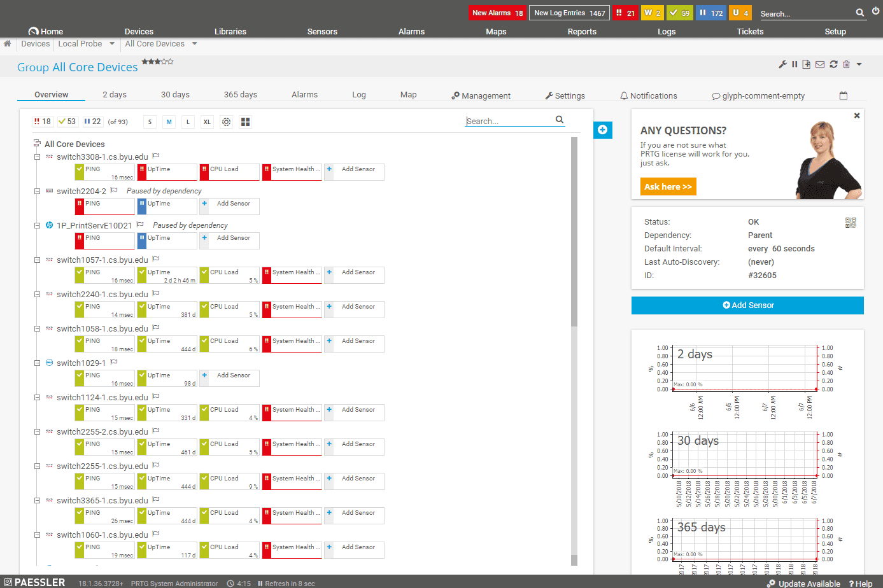Click the flag icon next to switch3308-1.cs.byu.edu
The height and width of the screenshot is (588, 883).
pos(156,156)
